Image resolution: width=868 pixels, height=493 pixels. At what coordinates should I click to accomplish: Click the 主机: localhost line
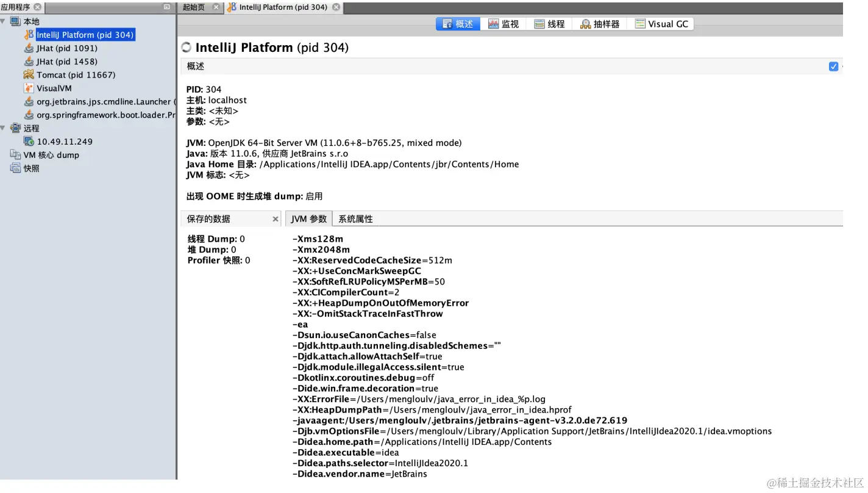pos(216,100)
